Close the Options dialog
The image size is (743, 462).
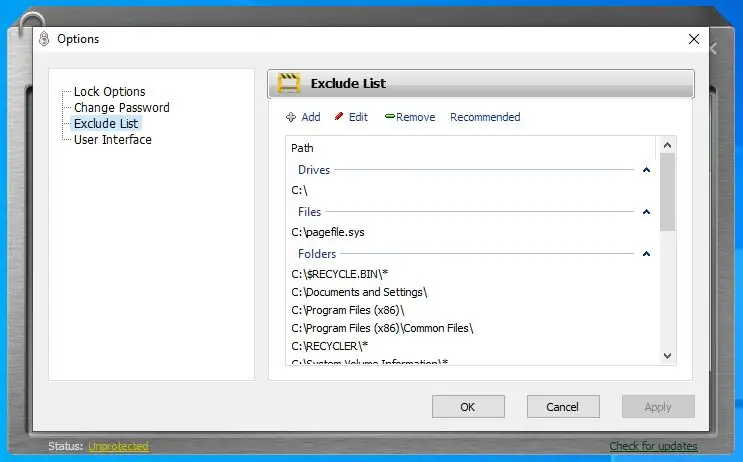pyautogui.click(x=694, y=39)
